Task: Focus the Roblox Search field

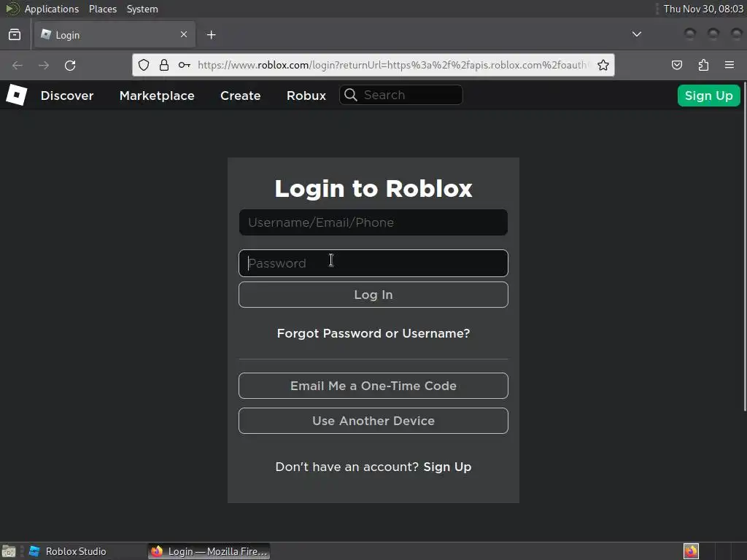Action: point(400,95)
